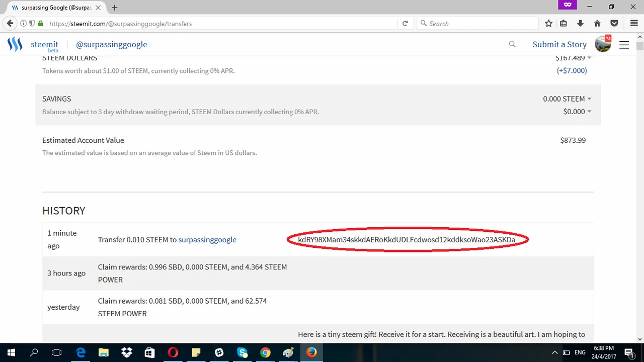Click the '1 minute ago' history timestamp
The image size is (644, 362).
point(62,239)
